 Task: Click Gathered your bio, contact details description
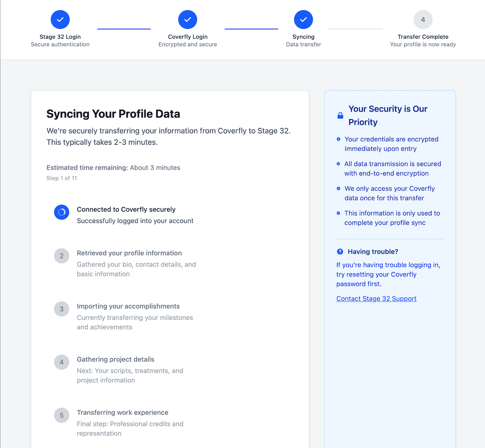coord(136,269)
